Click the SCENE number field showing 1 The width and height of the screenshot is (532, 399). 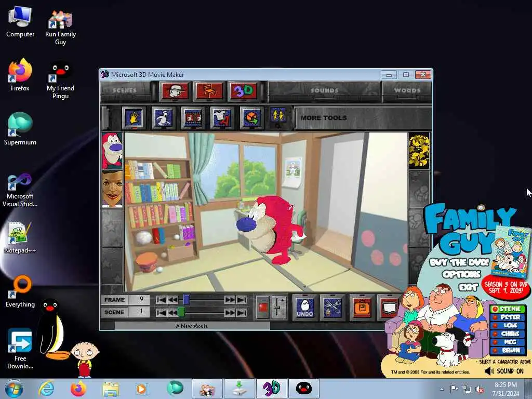coord(139,312)
